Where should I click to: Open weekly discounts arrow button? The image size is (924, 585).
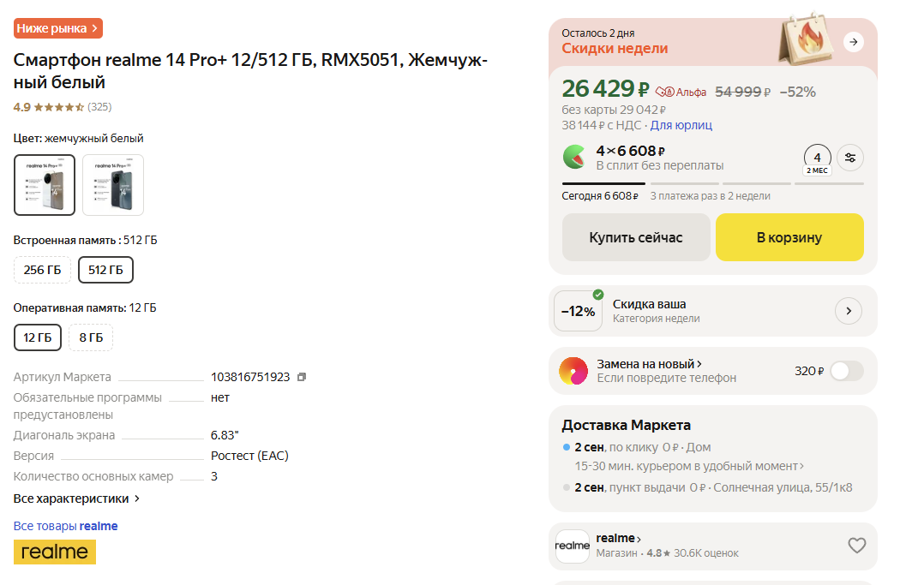click(x=854, y=42)
